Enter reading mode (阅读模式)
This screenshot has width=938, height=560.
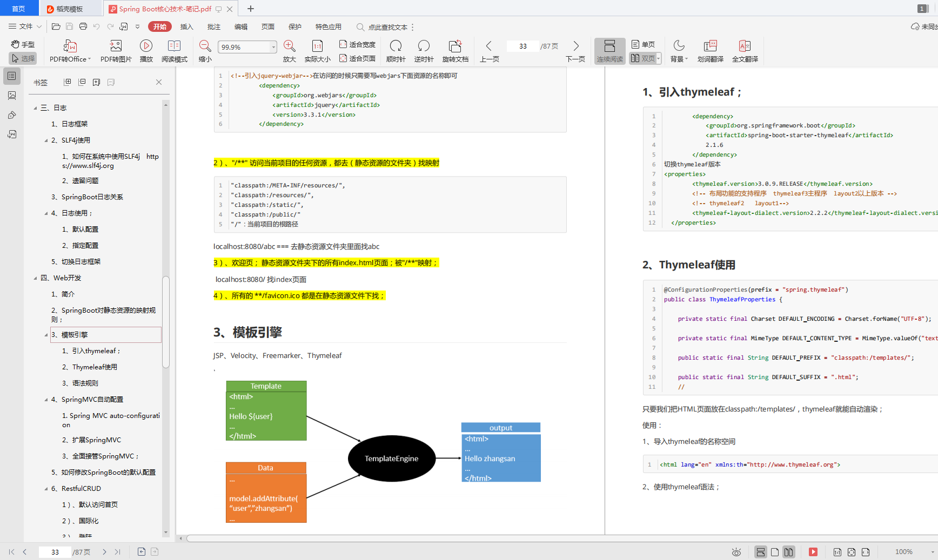[x=174, y=51]
